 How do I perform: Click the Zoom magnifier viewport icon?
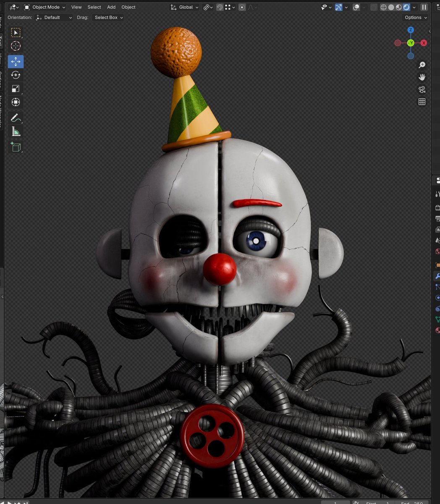pyautogui.click(x=422, y=65)
